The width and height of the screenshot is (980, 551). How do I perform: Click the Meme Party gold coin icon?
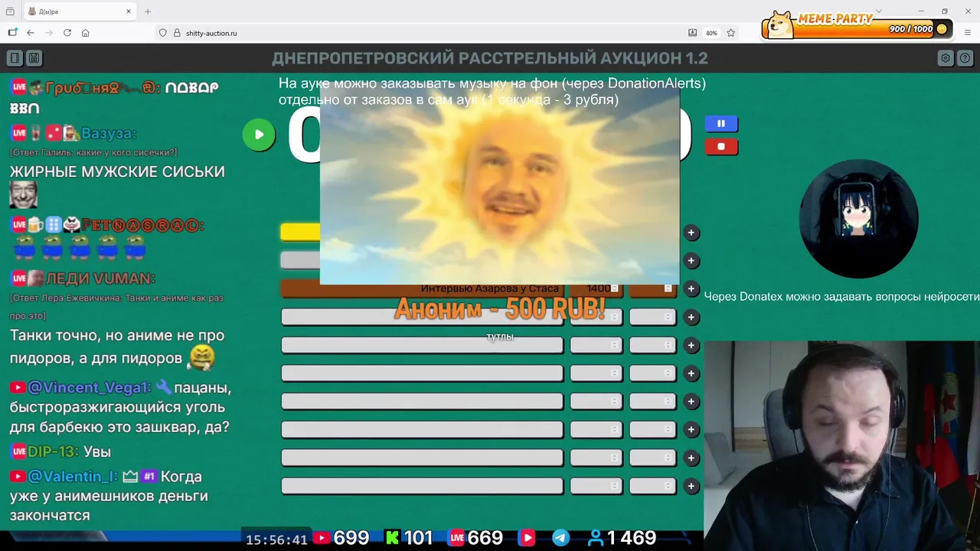coord(942,29)
